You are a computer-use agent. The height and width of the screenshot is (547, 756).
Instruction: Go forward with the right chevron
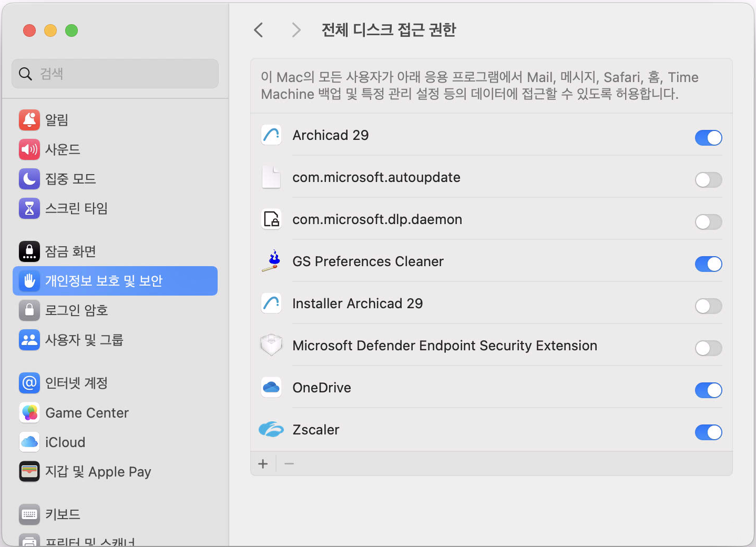297,30
